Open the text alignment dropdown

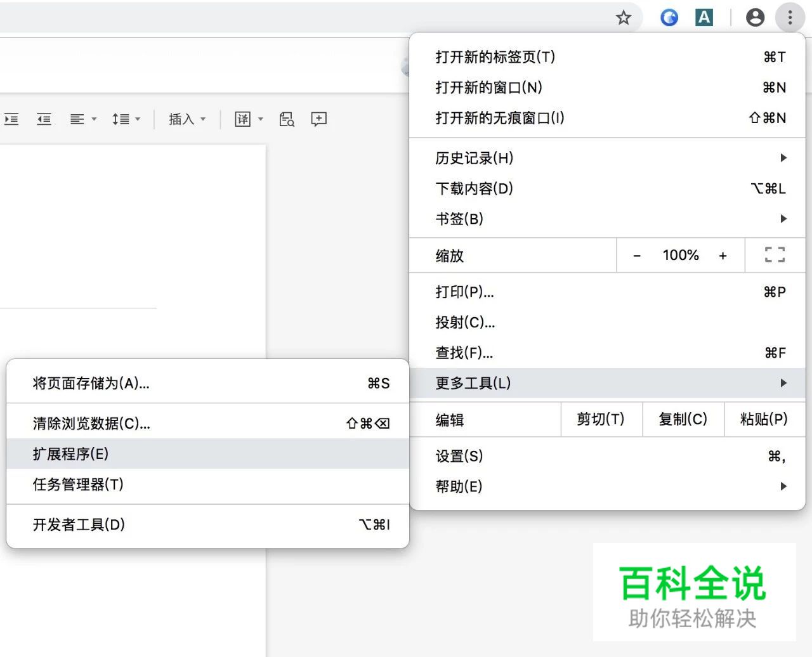pyautogui.click(x=83, y=119)
